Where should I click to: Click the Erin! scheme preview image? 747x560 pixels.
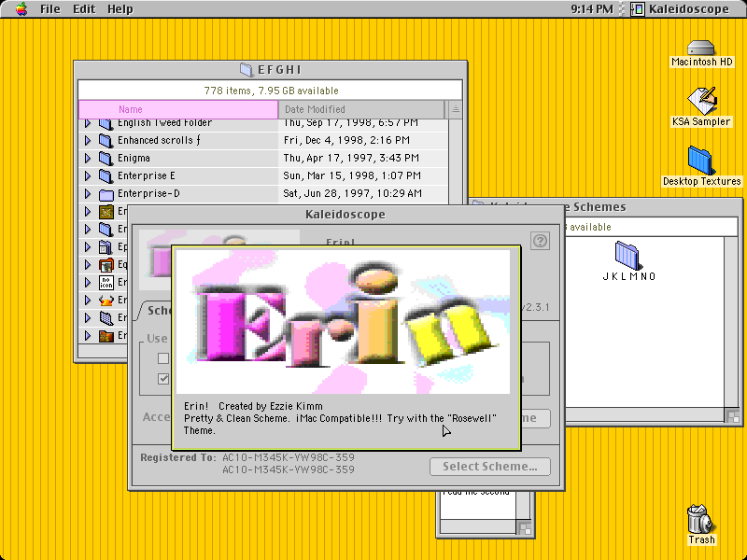pos(343,322)
